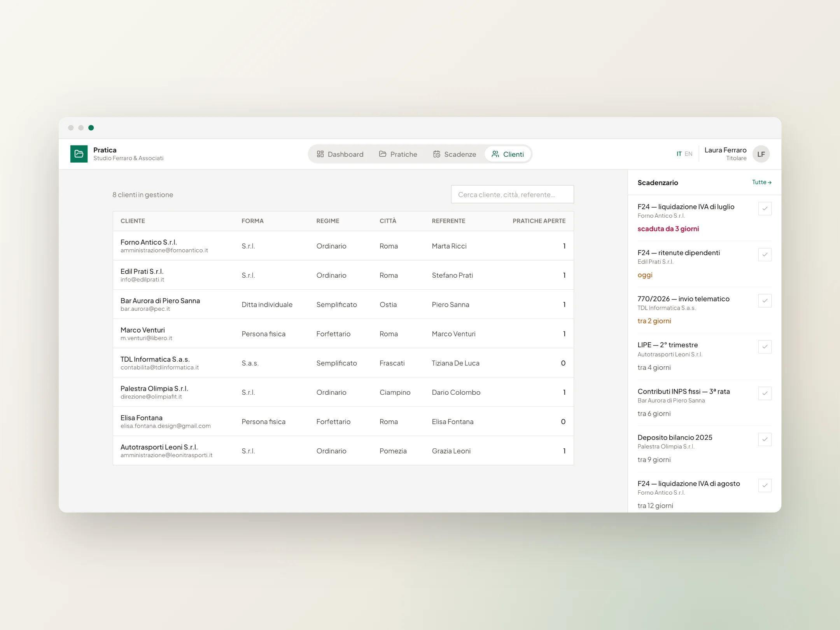This screenshot has height=630, width=840.
Task: Click the green window control dot
Action: [x=91, y=128]
